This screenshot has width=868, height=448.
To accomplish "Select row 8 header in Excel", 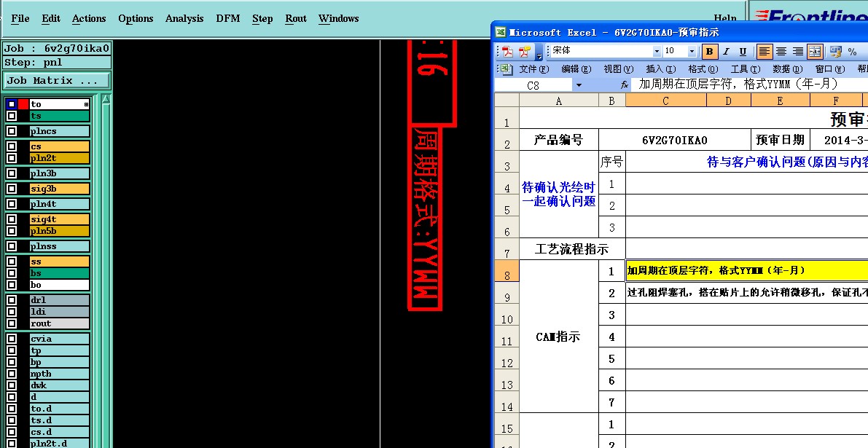I will click(507, 271).
